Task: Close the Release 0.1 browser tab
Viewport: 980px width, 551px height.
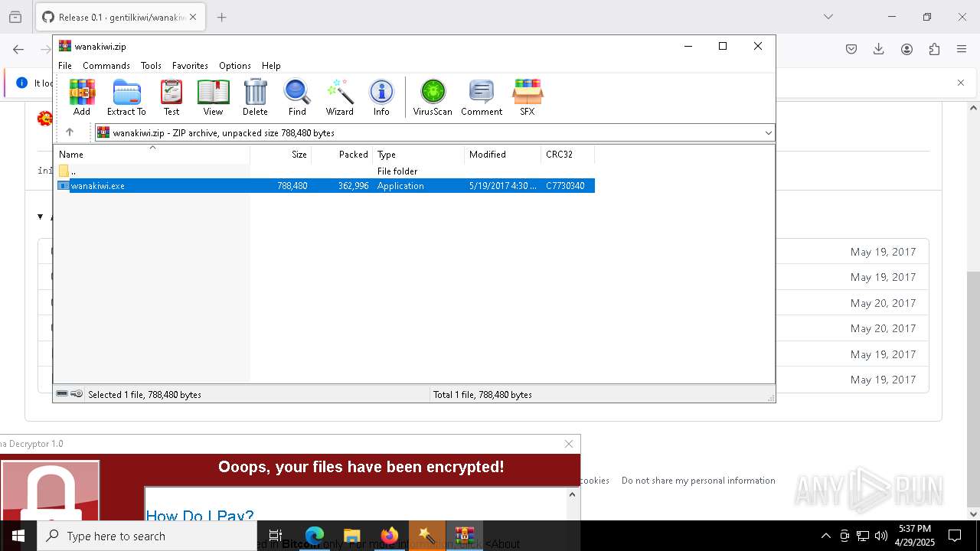Action: tap(193, 17)
